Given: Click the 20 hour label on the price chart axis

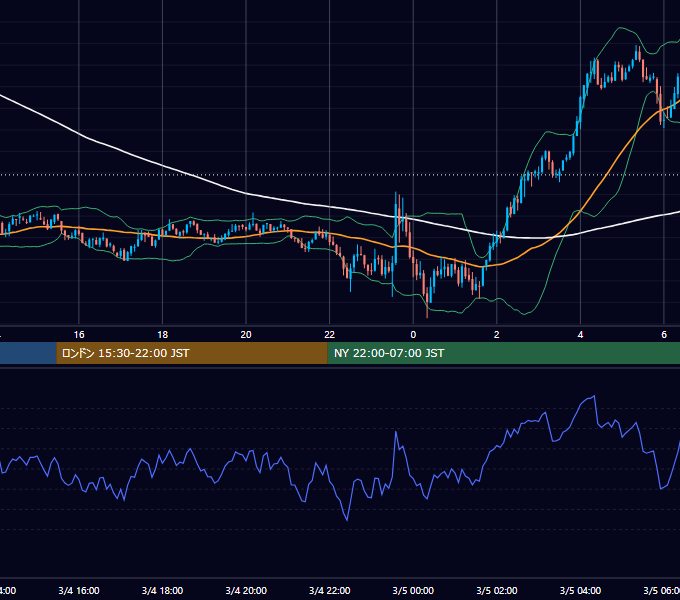Looking at the screenshot, I should click(x=246, y=335).
